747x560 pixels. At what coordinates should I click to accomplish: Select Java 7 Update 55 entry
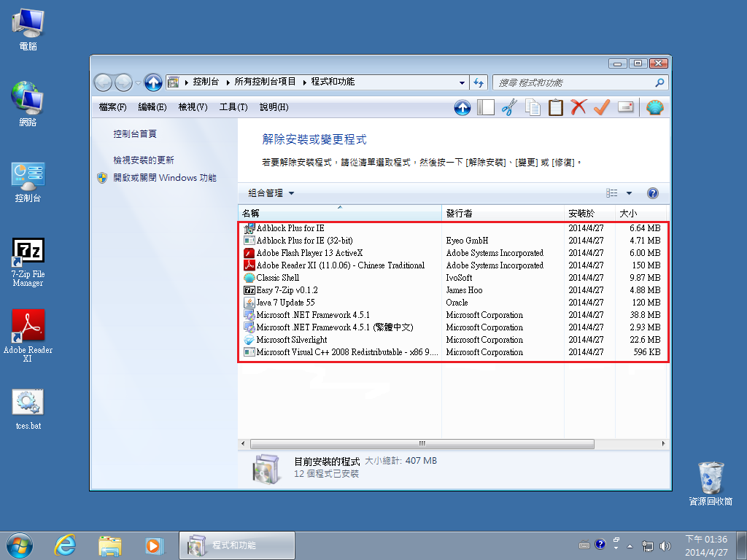tap(452, 303)
